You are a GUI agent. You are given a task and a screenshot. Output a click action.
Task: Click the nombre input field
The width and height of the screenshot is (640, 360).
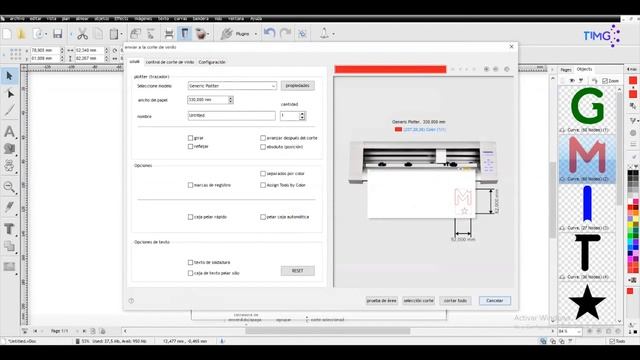(x=231, y=116)
